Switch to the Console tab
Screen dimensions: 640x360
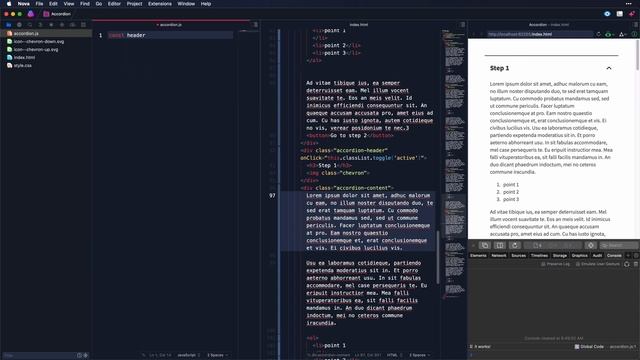[x=614, y=256]
